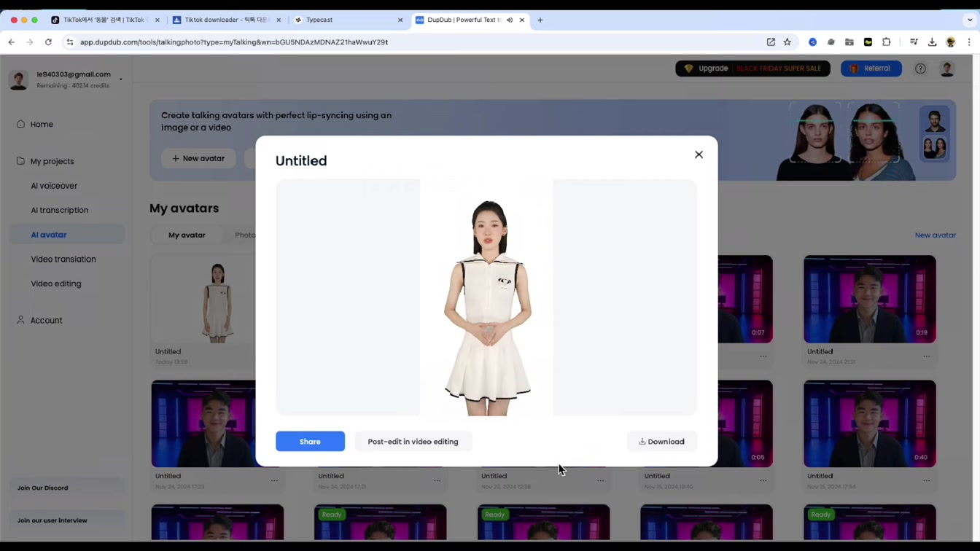Click the Upgrade Black Friday button
Screen dimensions: 980x551
752,69
